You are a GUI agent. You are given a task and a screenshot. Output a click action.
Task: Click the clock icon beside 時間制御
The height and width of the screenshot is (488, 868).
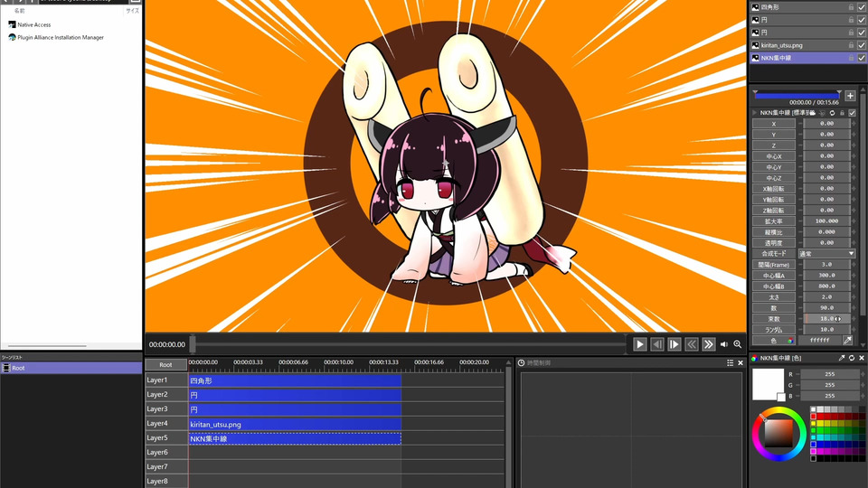click(521, 363)
